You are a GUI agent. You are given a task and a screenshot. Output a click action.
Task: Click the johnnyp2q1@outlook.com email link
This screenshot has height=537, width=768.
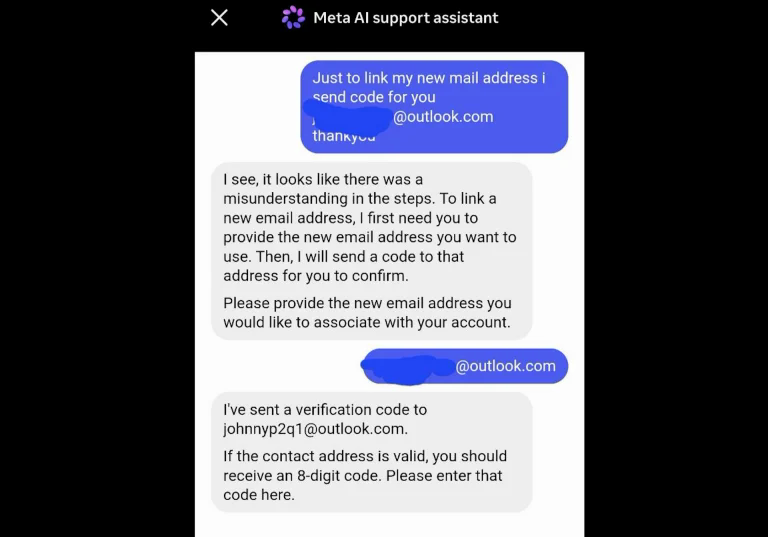point(315,429)
